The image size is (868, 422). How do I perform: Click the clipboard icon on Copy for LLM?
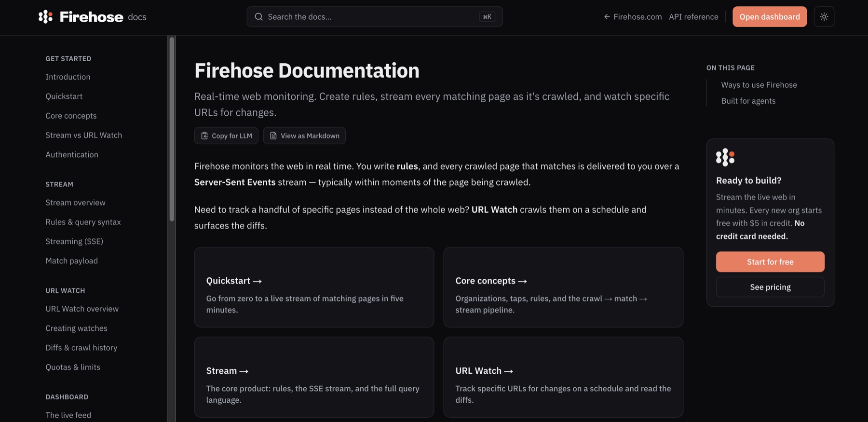tap(204, 136)
